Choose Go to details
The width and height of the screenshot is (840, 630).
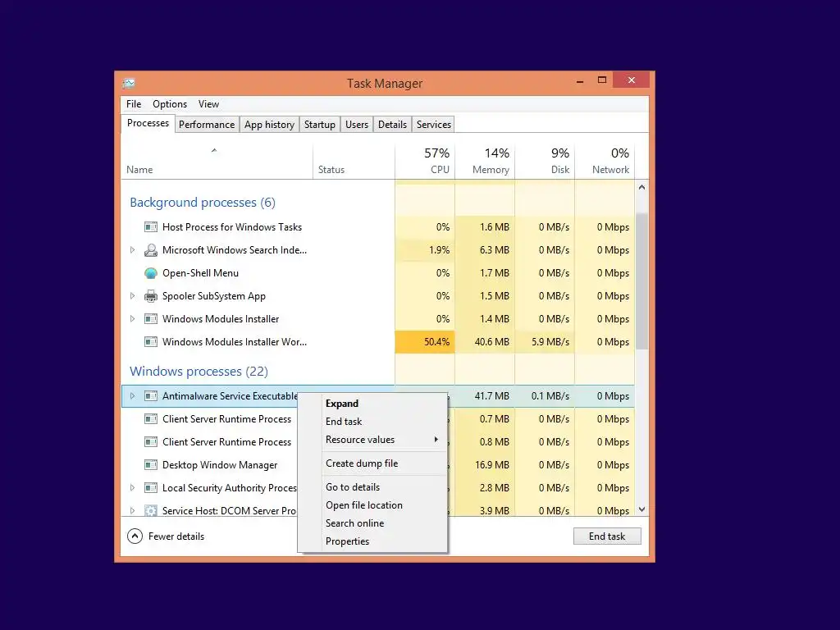372,487
